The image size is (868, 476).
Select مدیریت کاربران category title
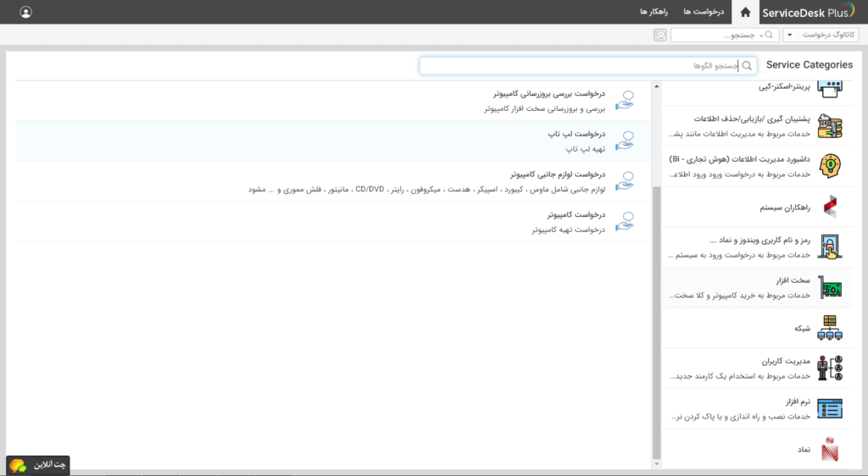tap(786, 361)
